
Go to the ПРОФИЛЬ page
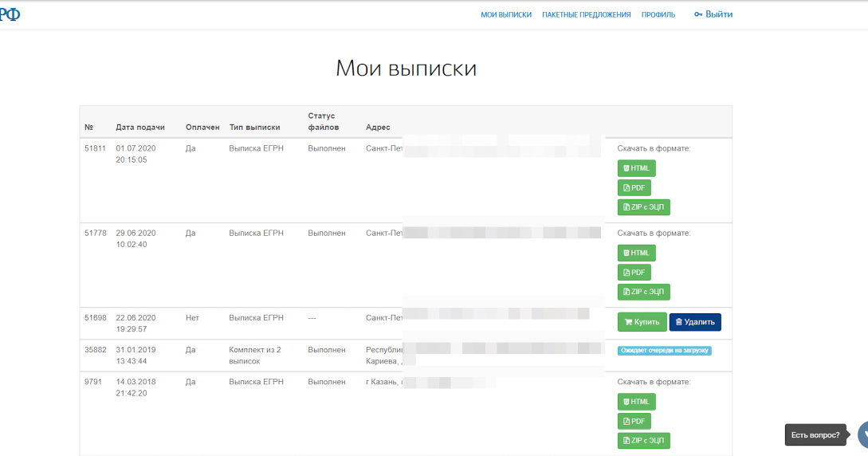point(658,15)
